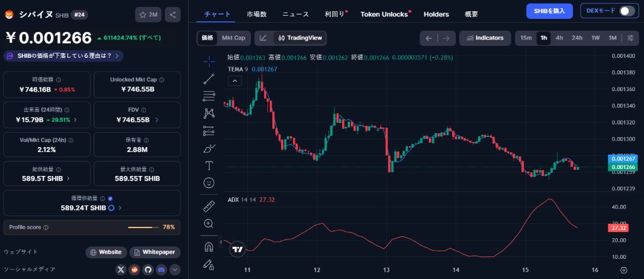Select the text annotation tool

209,166
